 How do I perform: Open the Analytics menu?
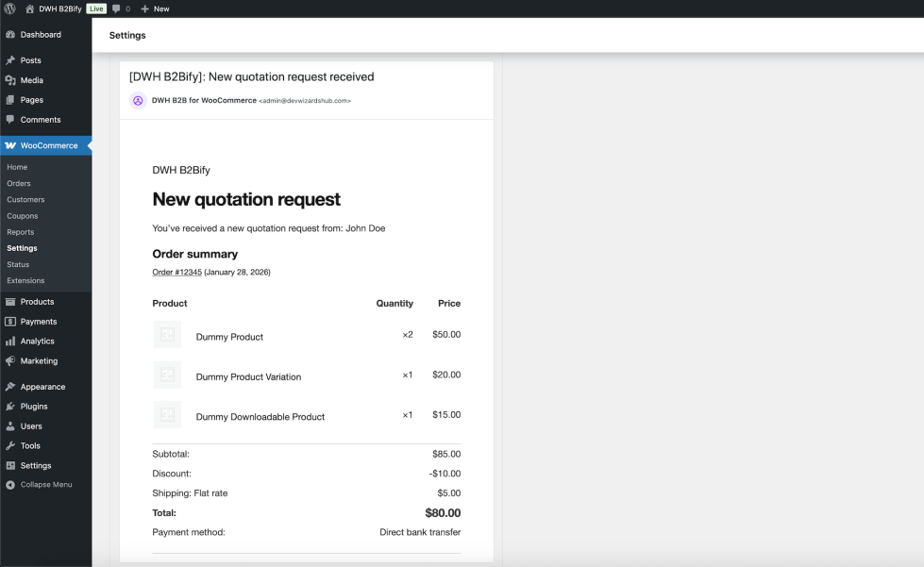point(37,342)
